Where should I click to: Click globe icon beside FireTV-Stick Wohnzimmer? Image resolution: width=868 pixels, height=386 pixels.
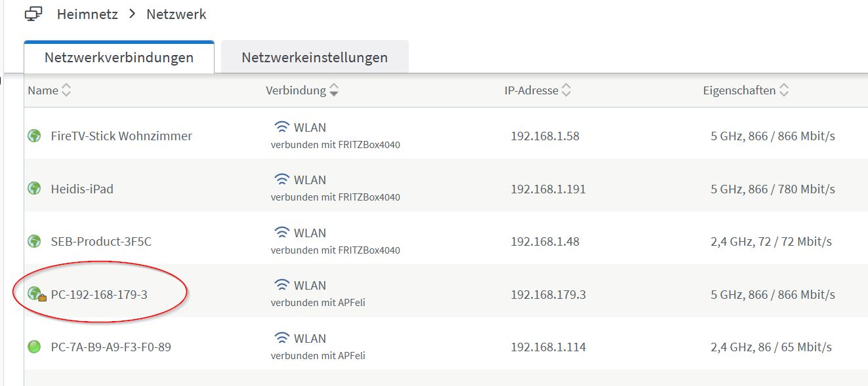pyautogui.click(x=34, y=136)
